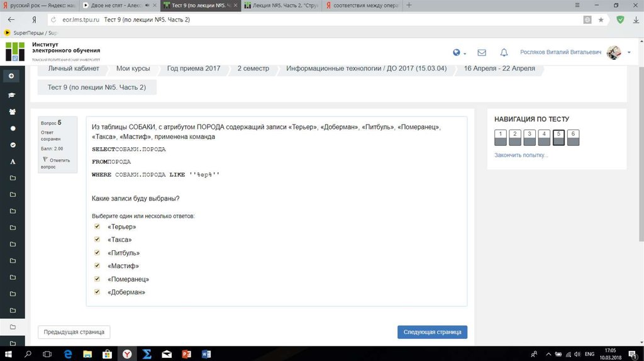Click 'Предыдущая страница' button
644x361 pixels.
[x=74, y=332]
